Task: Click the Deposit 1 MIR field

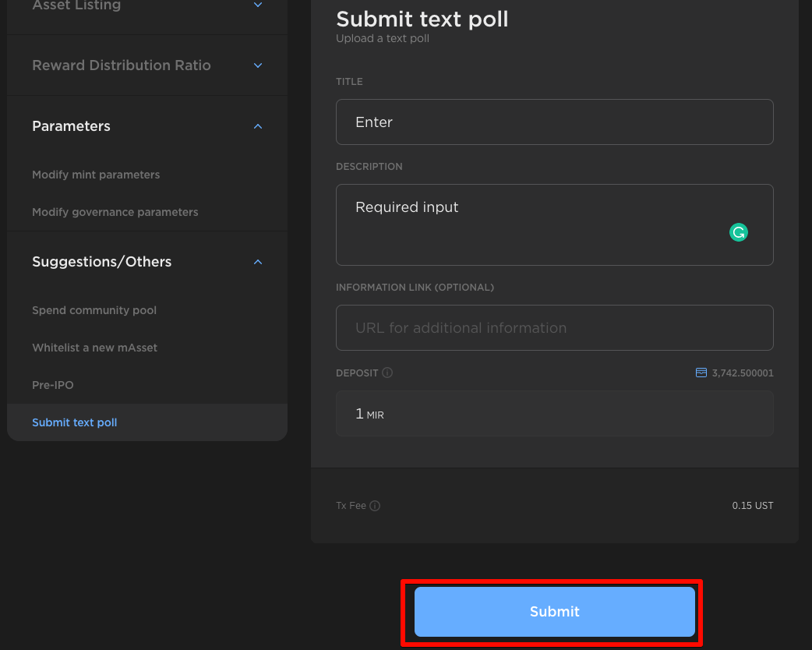Action: click(554, 413)
